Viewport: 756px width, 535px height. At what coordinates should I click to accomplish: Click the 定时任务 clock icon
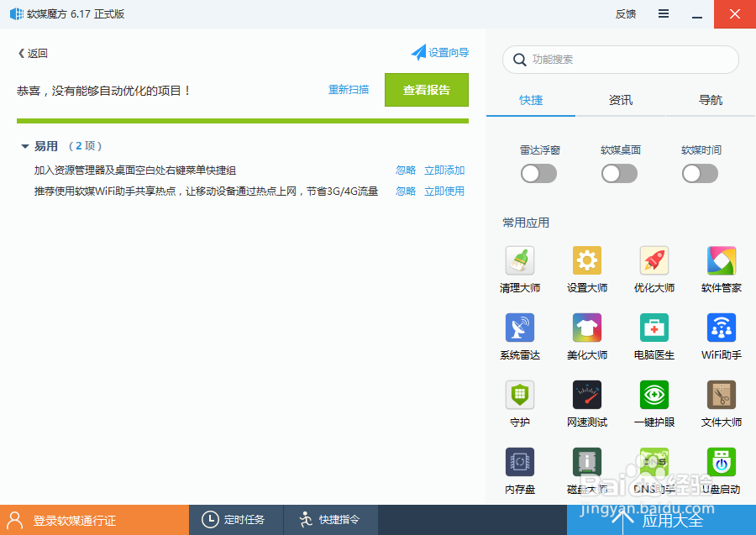pyautogui.click(x=210, y=520)
